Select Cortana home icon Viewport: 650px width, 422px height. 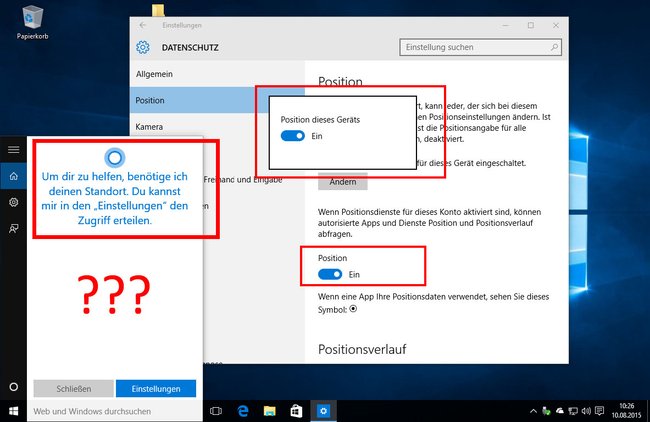(x=14, y=176)
